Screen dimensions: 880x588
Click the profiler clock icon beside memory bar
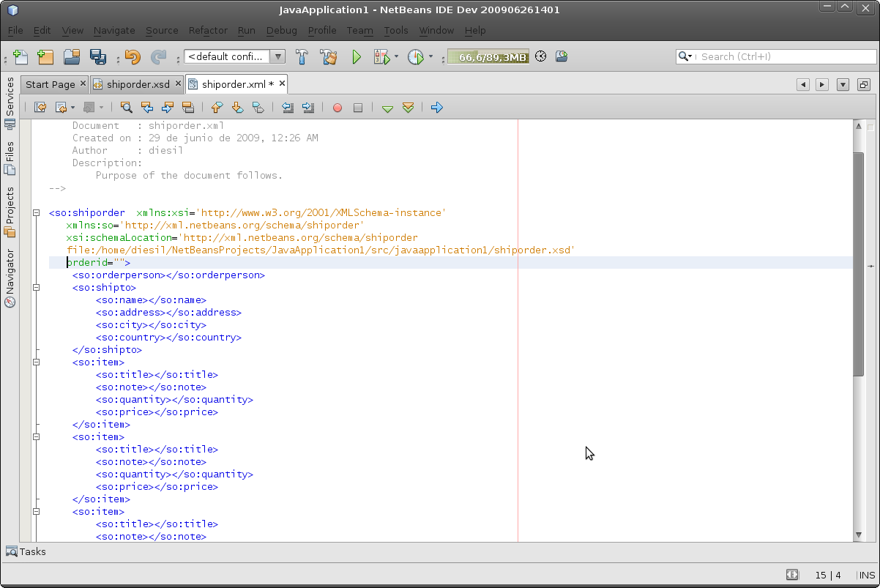pyautogui.click(x=541, y=56)
